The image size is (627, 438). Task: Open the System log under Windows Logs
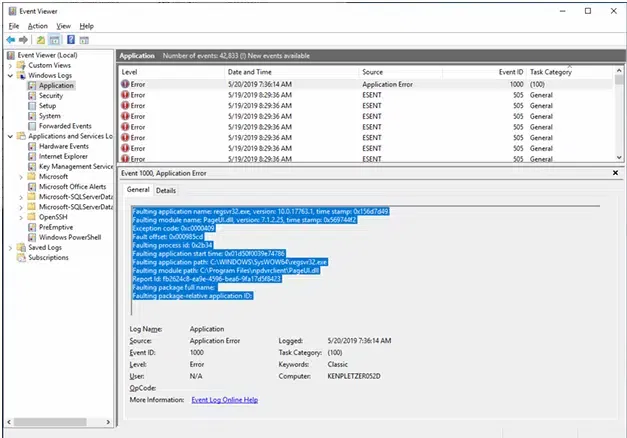49,116
